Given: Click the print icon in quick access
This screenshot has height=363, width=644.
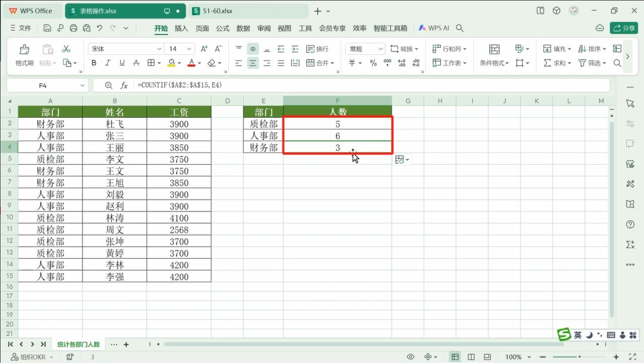Looking at the screenshot, I should coord(73,28).
